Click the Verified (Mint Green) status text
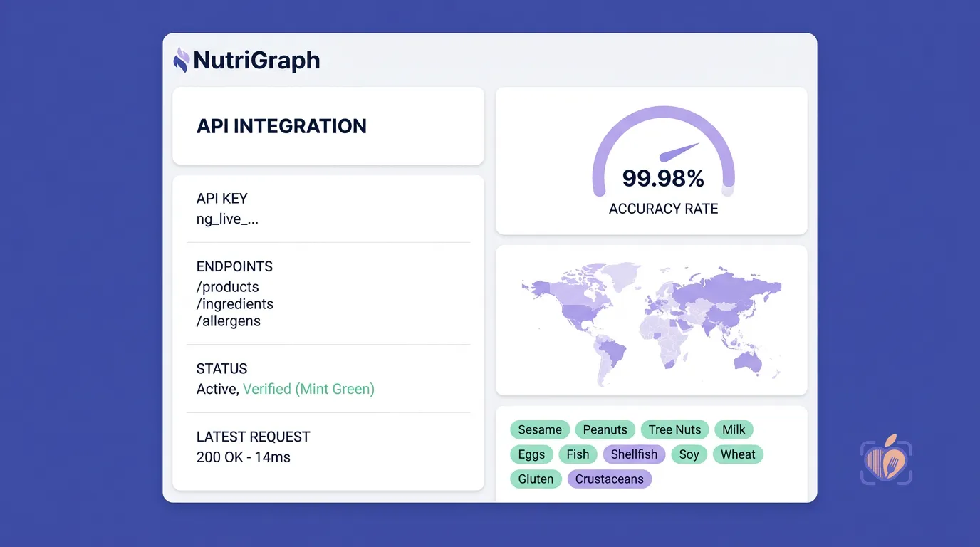The height and width of the screenshot is (547, 980). click(308, 389)
